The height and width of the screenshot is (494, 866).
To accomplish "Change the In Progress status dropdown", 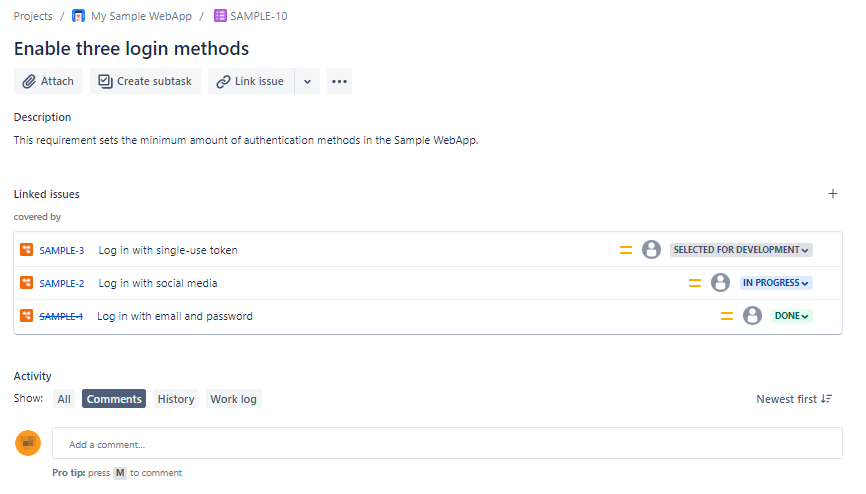I will (x=776, y=283).
